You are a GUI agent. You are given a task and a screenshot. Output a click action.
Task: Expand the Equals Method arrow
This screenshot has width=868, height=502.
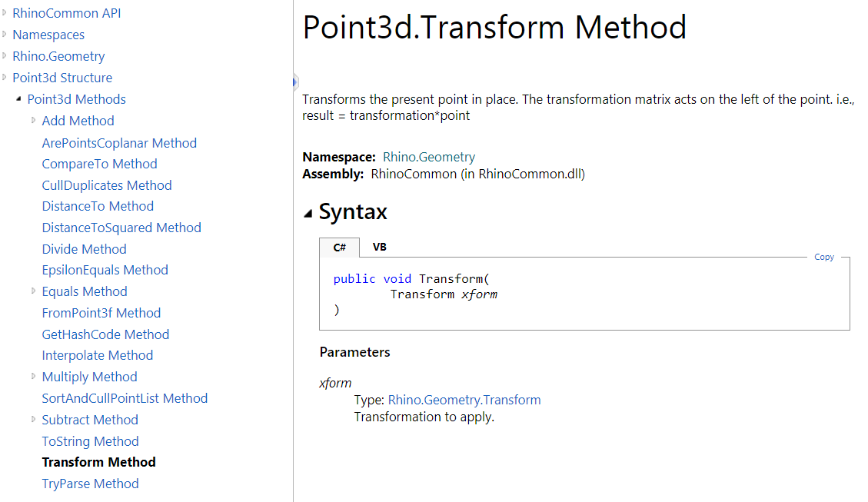[x=34, y=291]
